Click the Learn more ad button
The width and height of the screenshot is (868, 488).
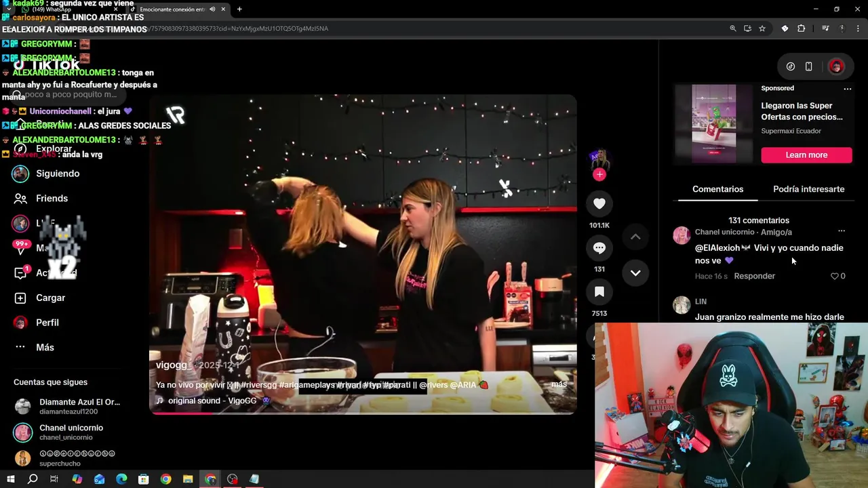806,155
